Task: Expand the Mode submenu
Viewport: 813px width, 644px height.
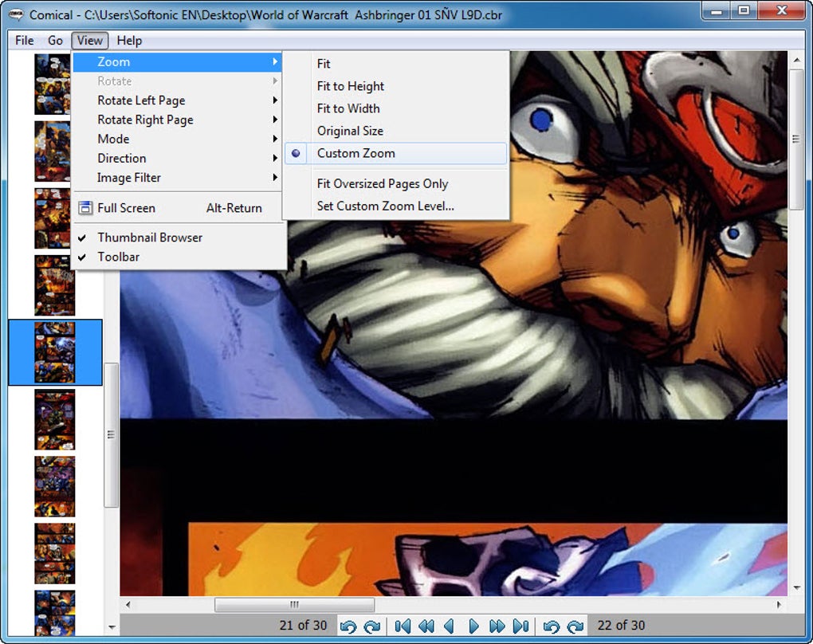Action: (x=177, y=139)
